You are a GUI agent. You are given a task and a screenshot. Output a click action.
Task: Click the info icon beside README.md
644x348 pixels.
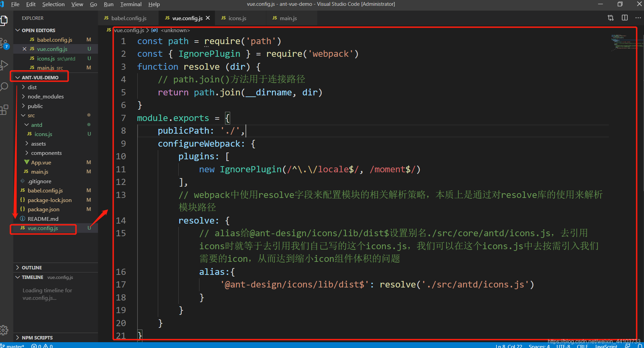(x=23, y=218)
